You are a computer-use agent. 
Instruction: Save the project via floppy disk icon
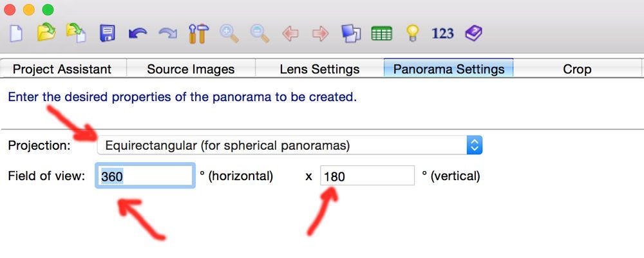click(x=107, y=33)
